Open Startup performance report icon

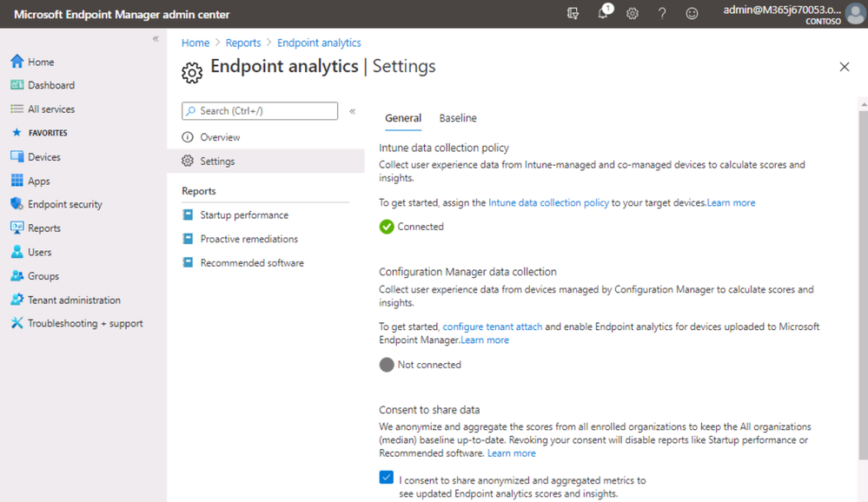tap(188, 215)
